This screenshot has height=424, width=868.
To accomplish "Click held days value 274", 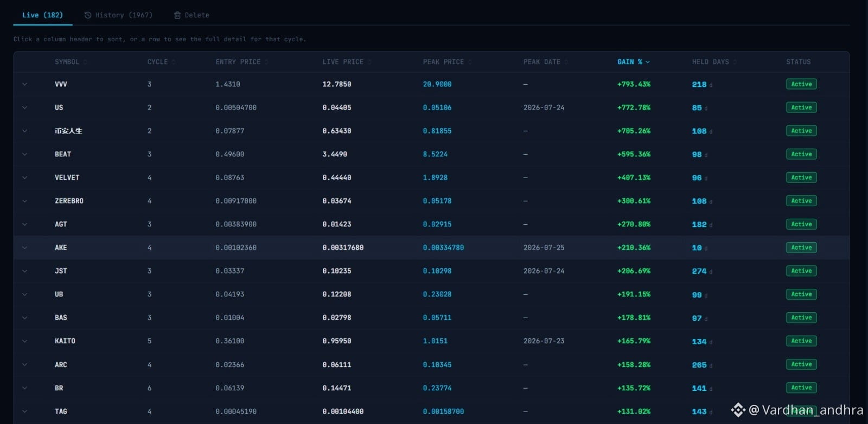I will (699, 271).
